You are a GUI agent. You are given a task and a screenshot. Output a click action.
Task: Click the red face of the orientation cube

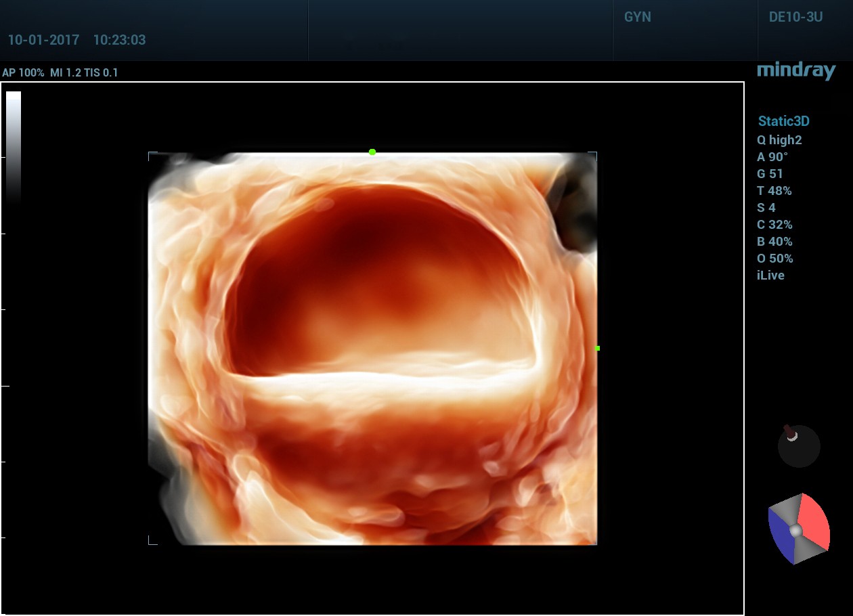(x=814, y=523)
